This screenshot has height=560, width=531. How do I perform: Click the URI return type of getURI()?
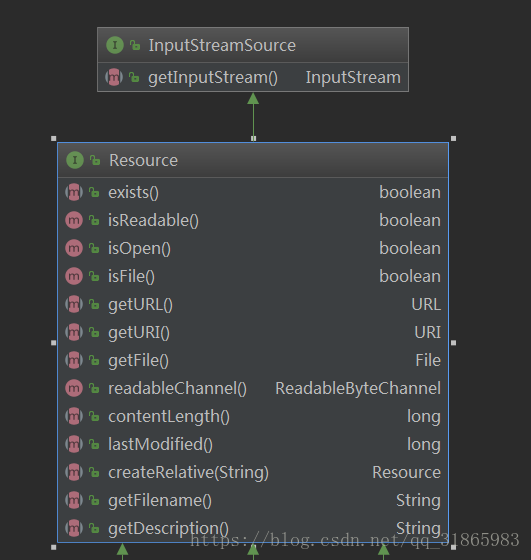pos(427,332)
